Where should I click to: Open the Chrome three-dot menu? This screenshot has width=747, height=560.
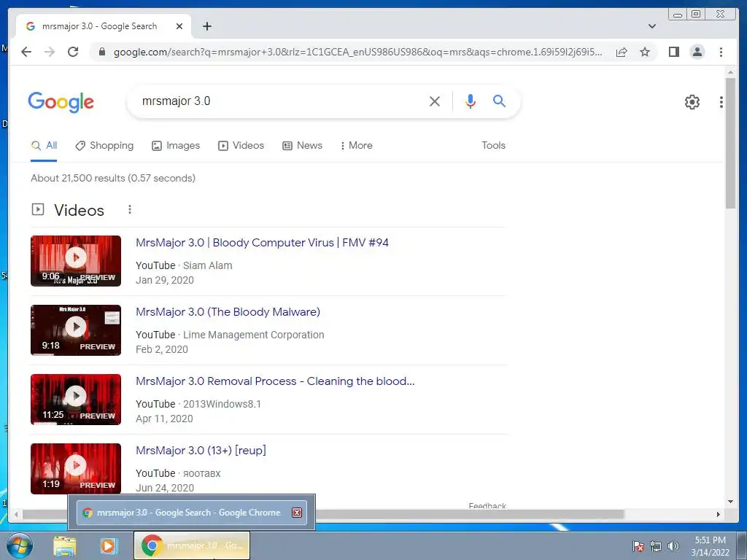[721, 52]
